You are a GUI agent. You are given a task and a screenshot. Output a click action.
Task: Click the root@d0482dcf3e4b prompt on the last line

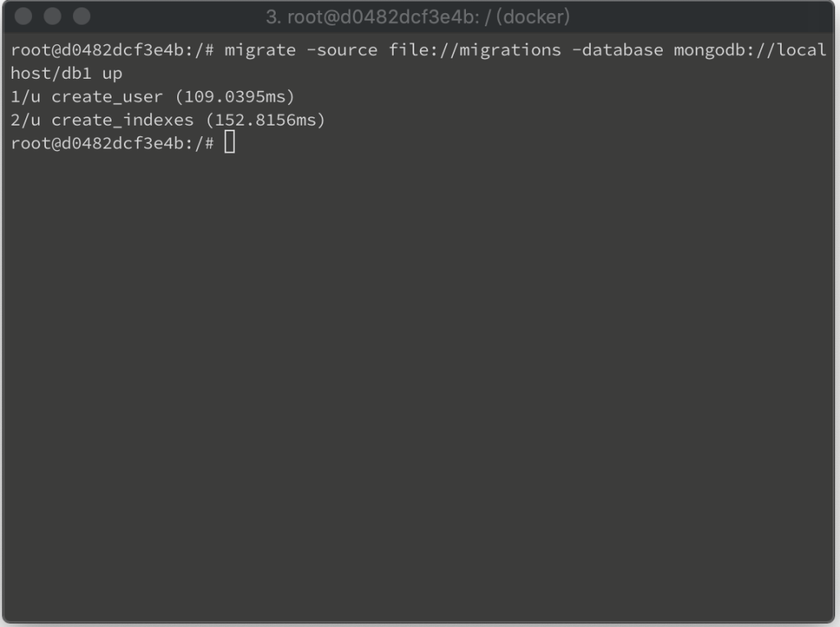[97, 143]
